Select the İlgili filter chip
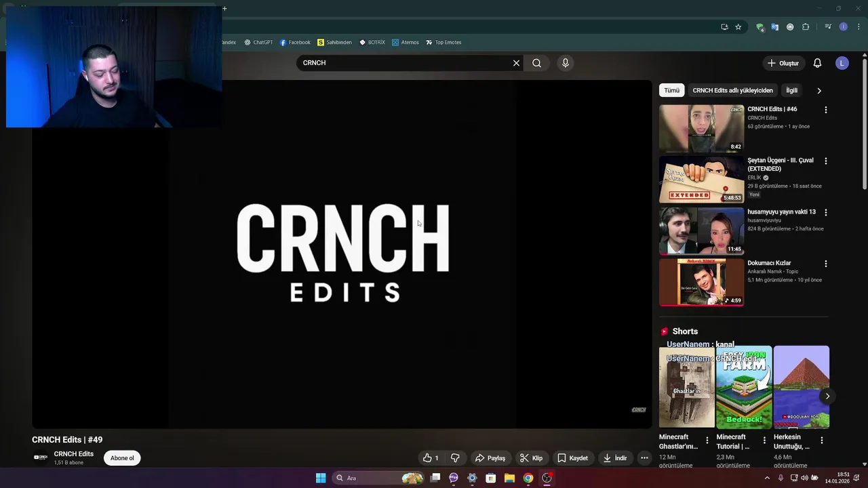Image resolution: width=868 pixels, height=488 pixels. tap(791, 90)
